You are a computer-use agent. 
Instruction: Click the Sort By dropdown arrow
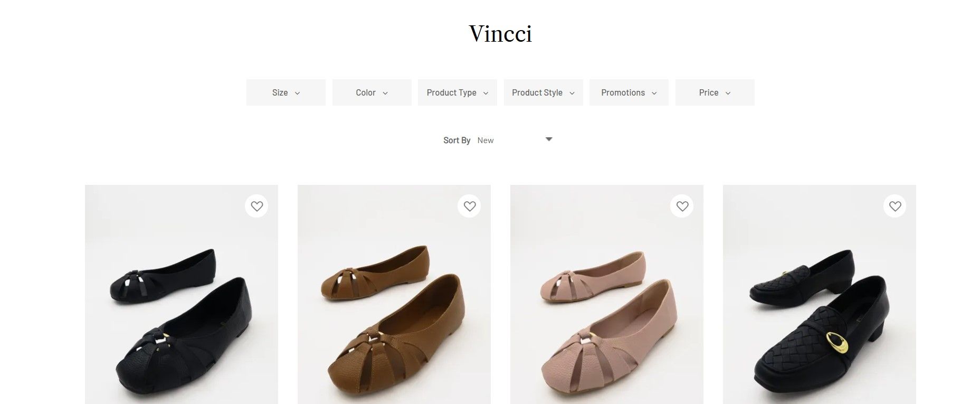coord(549,139)
